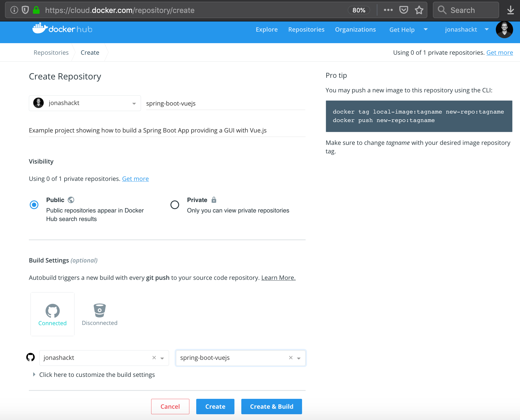Image resolution: width=520 pixels, height=420 pixels.
Task: Click the shield tracking protection icon
Action: click(25, 10)
